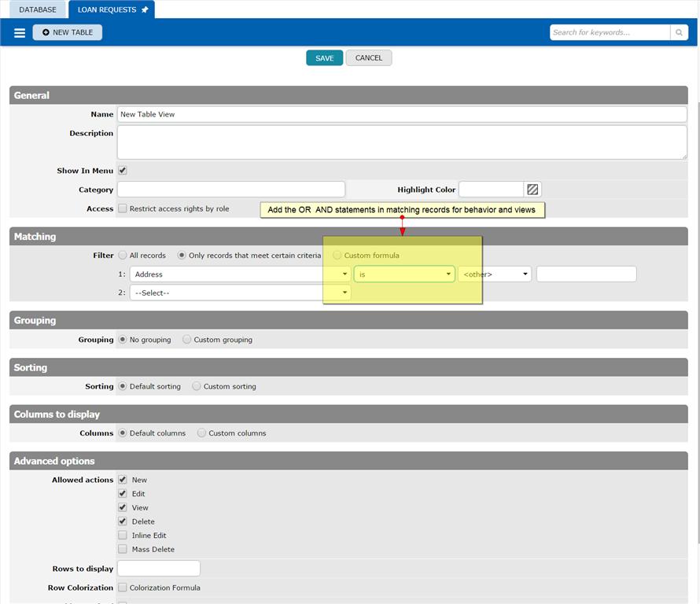This screenshot has height=604, width=700.
Task: Click the Highlight Color text field
Action: point(491,190)
